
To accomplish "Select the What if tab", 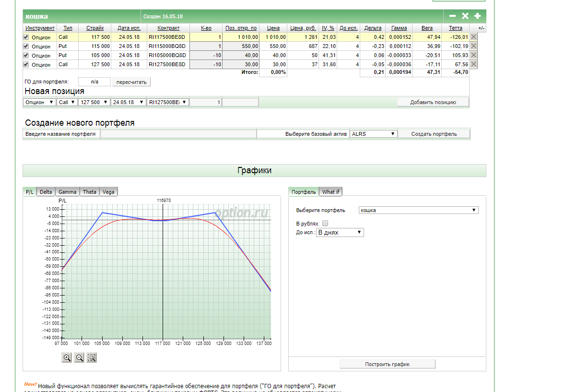I will click(330, 191).
